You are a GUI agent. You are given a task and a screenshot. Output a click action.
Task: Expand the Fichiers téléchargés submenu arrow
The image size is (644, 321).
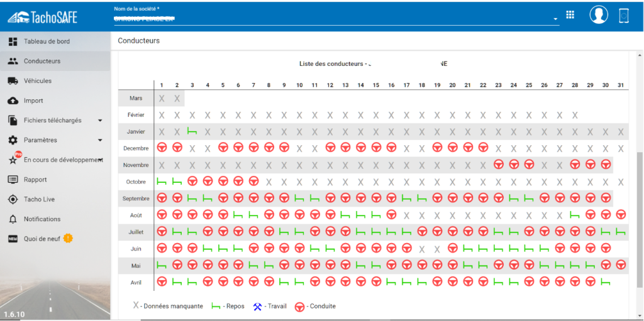pyautogui.click(x=100, y=121)
